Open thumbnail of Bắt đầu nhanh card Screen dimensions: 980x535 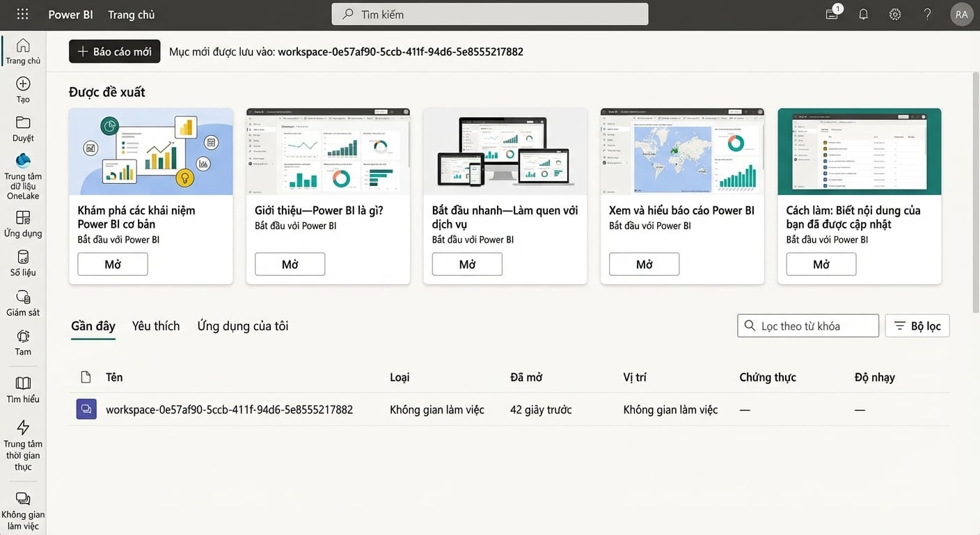coord(505,151)
